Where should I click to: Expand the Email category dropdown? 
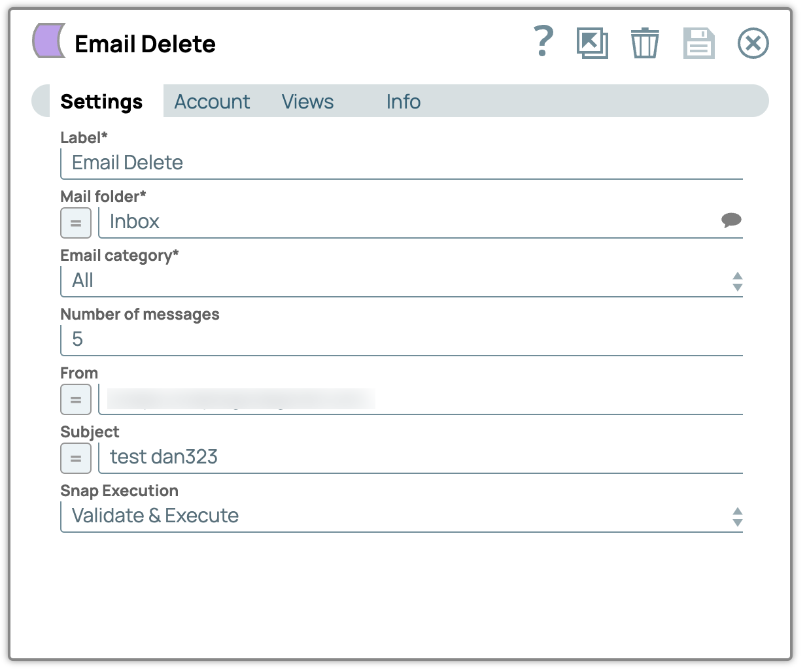pos(737,281)
